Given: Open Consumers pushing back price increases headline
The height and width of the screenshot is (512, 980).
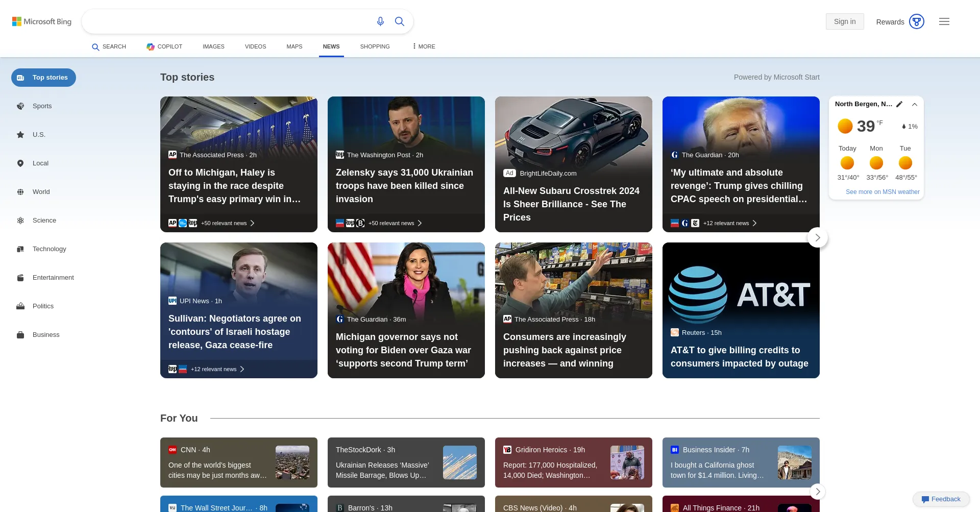Looking at the screenshot, I should [565, 350].
